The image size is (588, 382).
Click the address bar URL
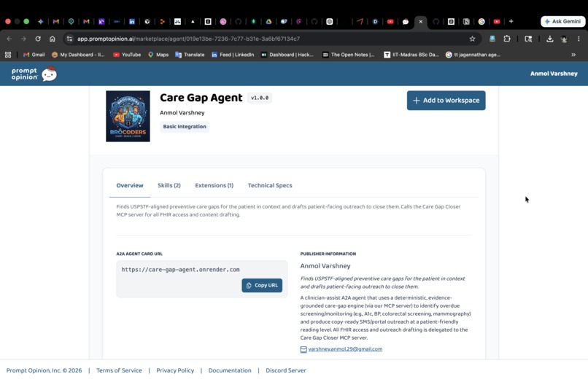(189, 39)
